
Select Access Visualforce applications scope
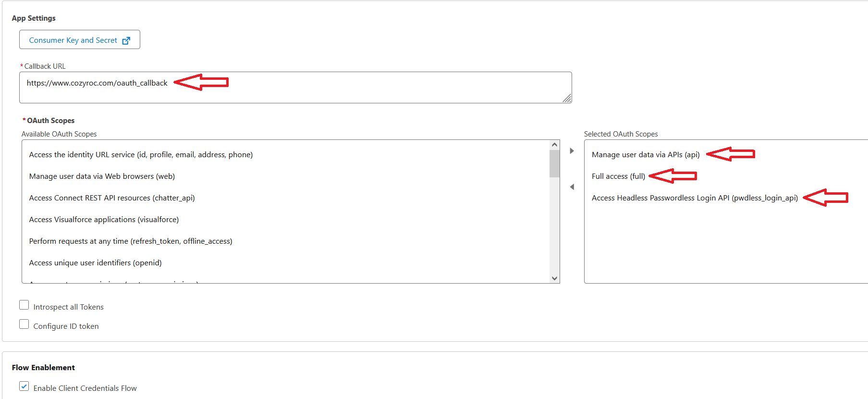click(104, 220)
